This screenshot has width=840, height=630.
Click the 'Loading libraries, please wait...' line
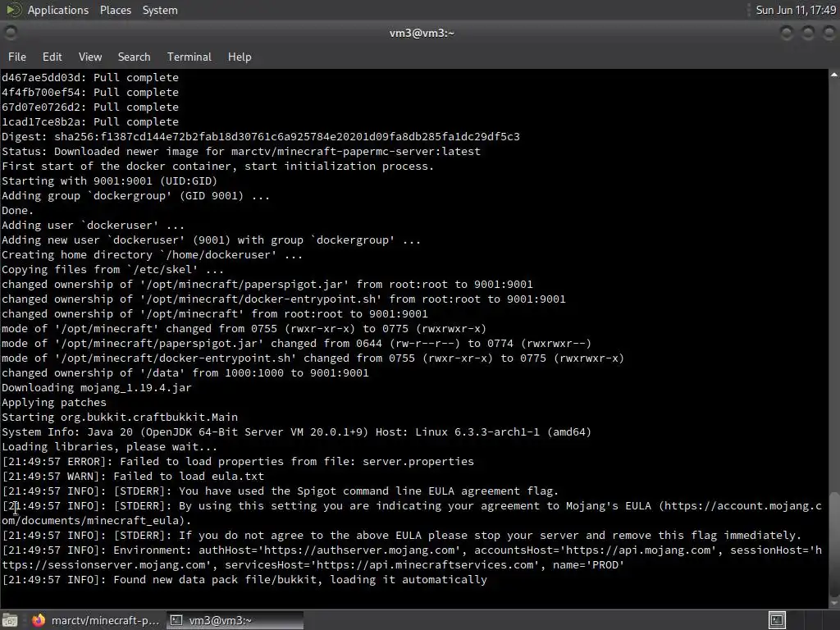tap(109, 446)
